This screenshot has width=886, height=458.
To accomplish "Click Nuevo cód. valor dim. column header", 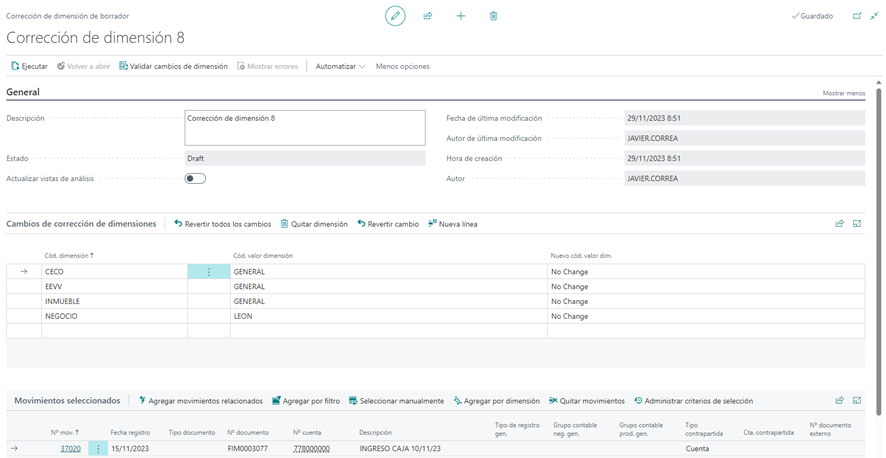I will click(581, 256).
